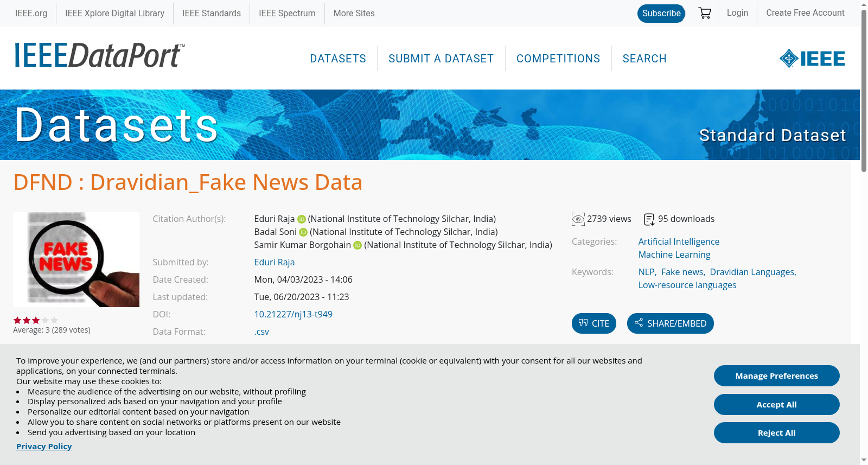Image resolution: width=868 pixels, height=465 pixels.
Task: Rate the dataset five stars
Action: [54, 320]
